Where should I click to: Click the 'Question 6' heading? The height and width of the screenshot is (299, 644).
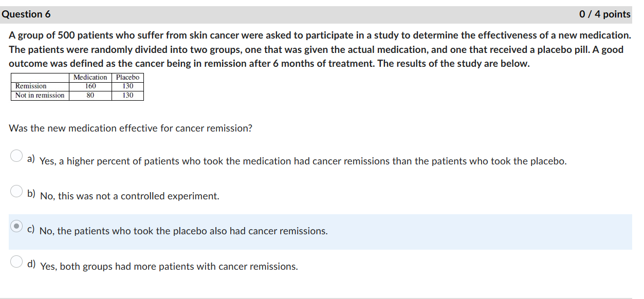pos(26,14)
